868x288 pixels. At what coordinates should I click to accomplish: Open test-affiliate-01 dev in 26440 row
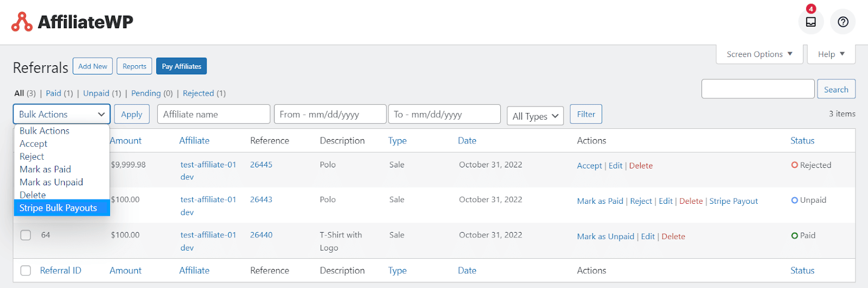point(208,241)
